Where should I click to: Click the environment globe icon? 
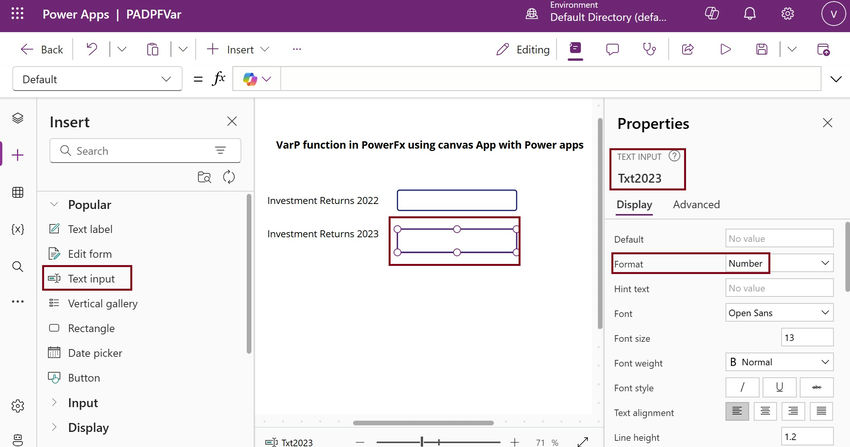click(x=532, y=14)
